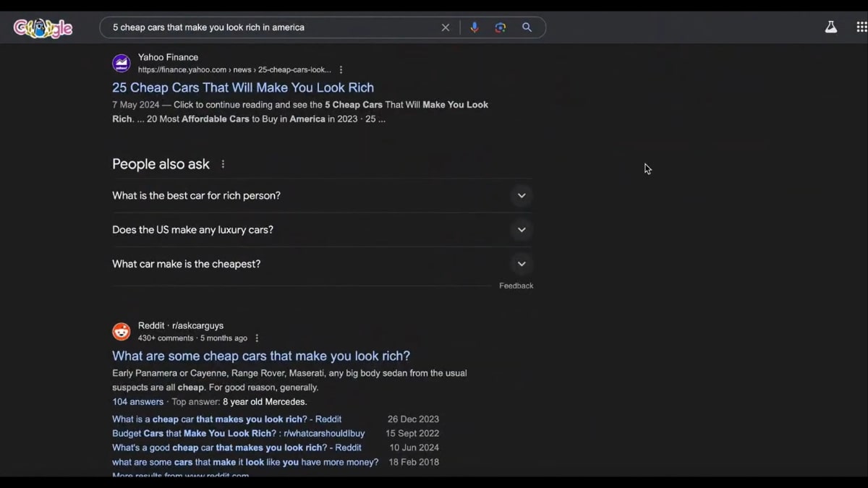The width and height of the screenshot is (868, 488).
Task: Click the Feedback link
Action: click(516, 286)
